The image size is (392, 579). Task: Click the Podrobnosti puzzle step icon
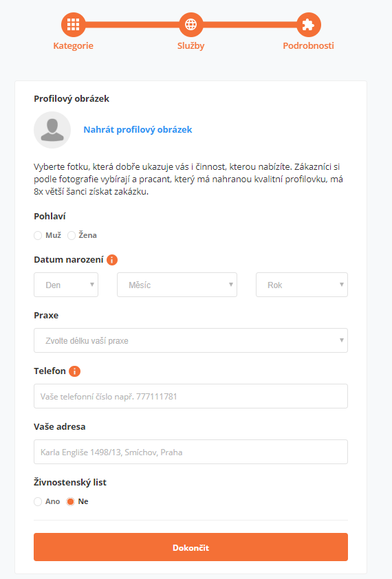click(309, 25)
